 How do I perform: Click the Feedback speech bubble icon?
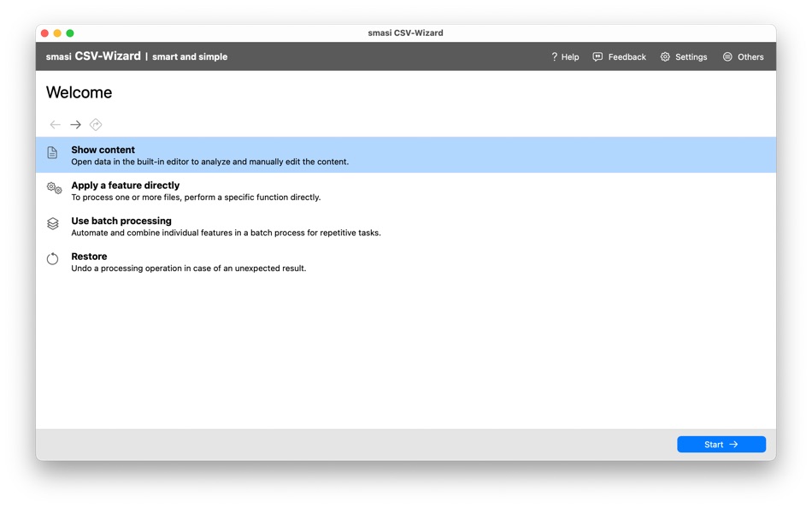pos(597,56)
